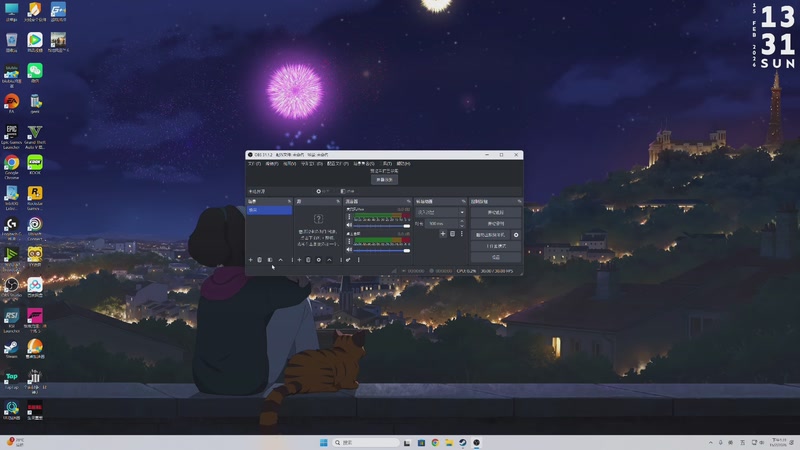Click the Properties gear in the source toolbar
Viewport: 800px width, 450px height.
tap(319, 191)
